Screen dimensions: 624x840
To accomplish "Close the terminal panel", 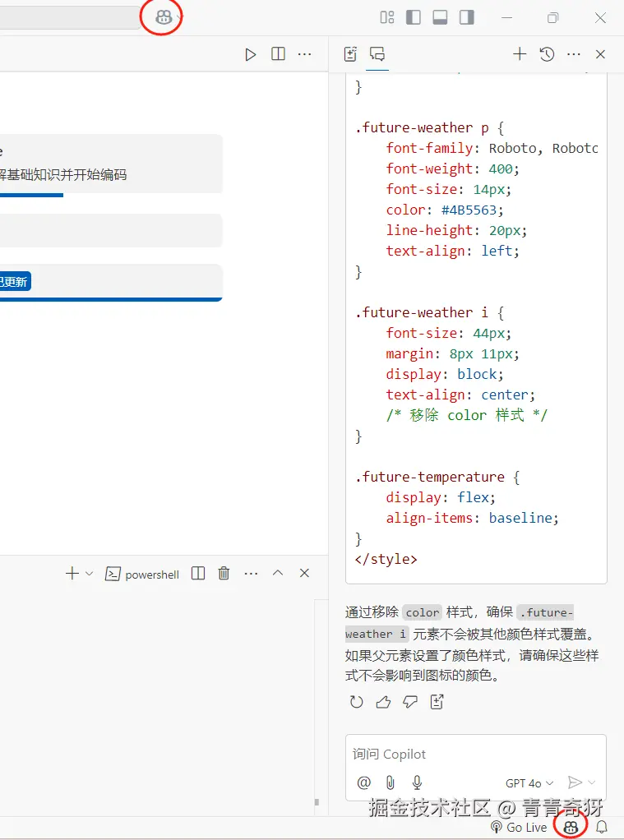I will click(304, 573).
